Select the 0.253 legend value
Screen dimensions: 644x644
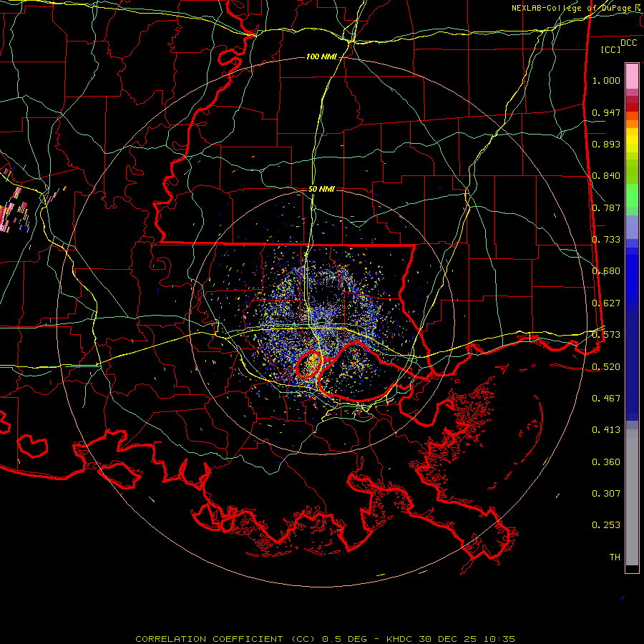[x=606, y=525]
